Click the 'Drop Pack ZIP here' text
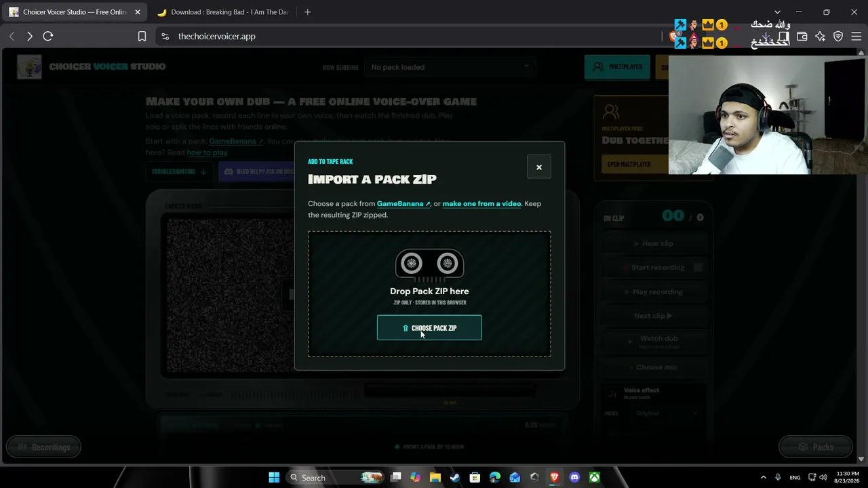Screen dimensions: 868x488 [x=429, y=291]
